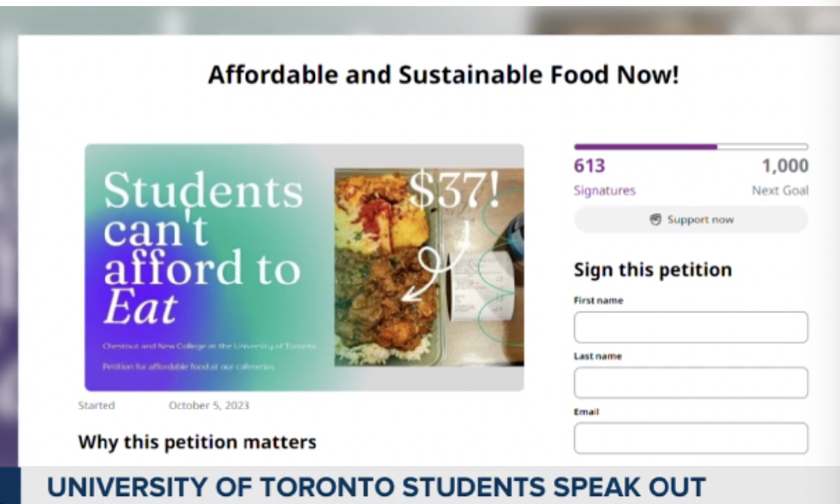This screenshot has width=840, height=504.
Task: Click the 1,000 Next Goal number
Action: [785, 166]
